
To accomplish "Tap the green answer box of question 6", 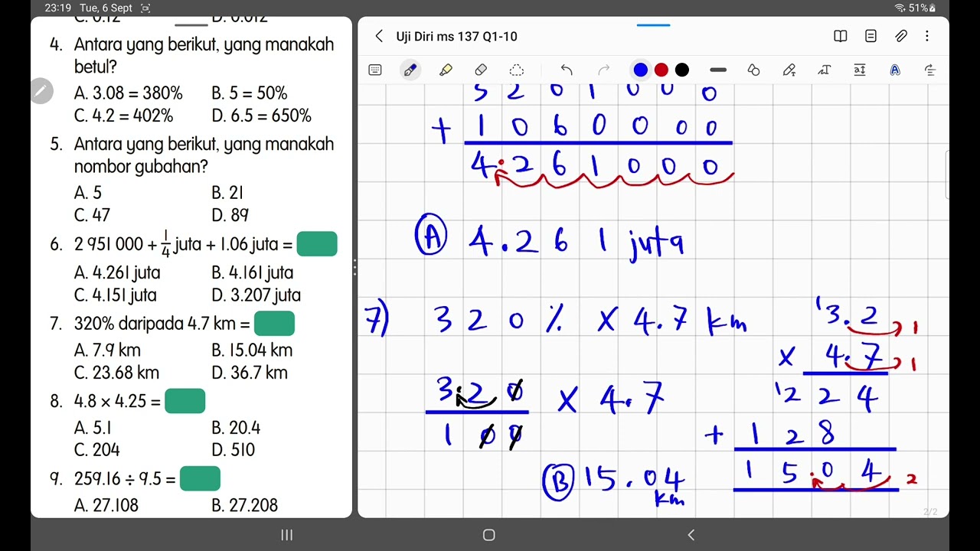I will [x=317, y=244].
